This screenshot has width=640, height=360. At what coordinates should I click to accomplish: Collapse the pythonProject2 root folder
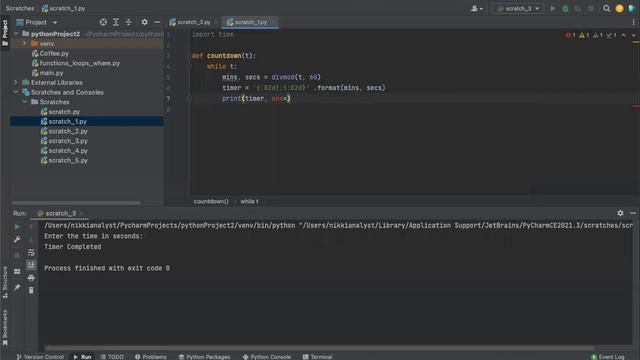[16, 34]
